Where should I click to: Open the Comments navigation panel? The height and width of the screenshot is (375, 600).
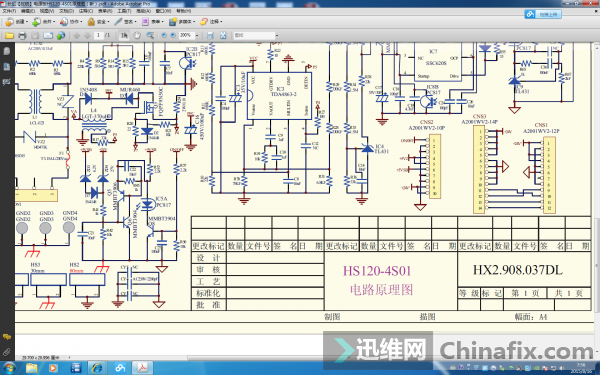(7, 337)
